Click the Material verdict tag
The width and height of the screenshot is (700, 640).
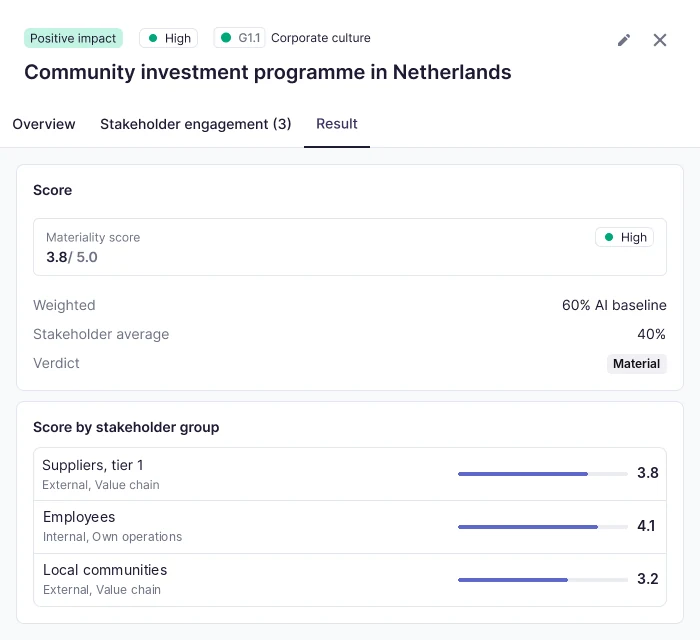[636, 364]
